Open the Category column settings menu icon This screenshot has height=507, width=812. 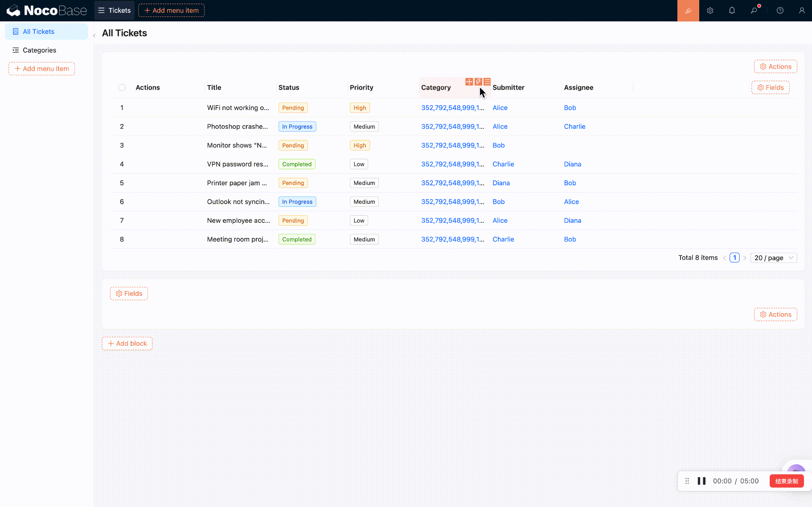click(487, 82)
